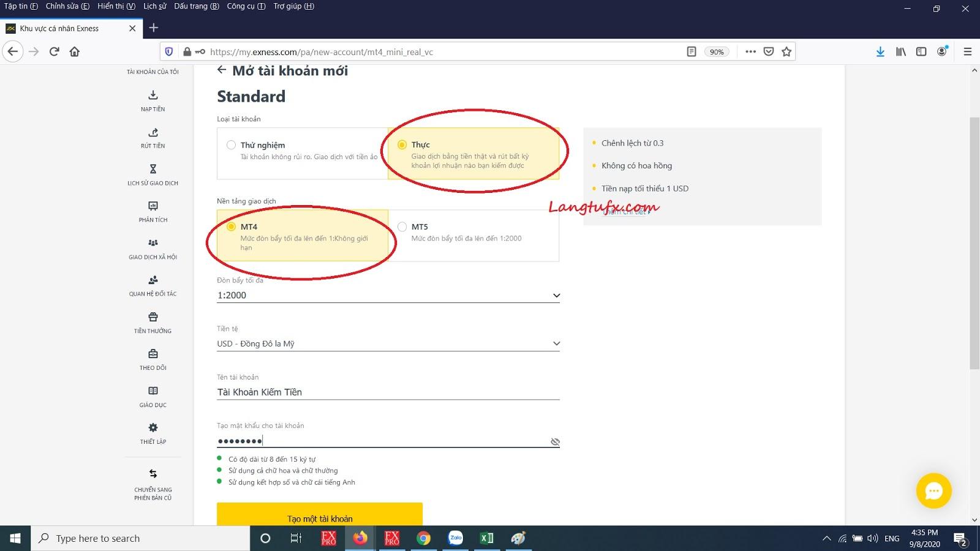980x551 pixels.
Task: Open Cortana circle on taskbar
Action: [x=265, y=538]
